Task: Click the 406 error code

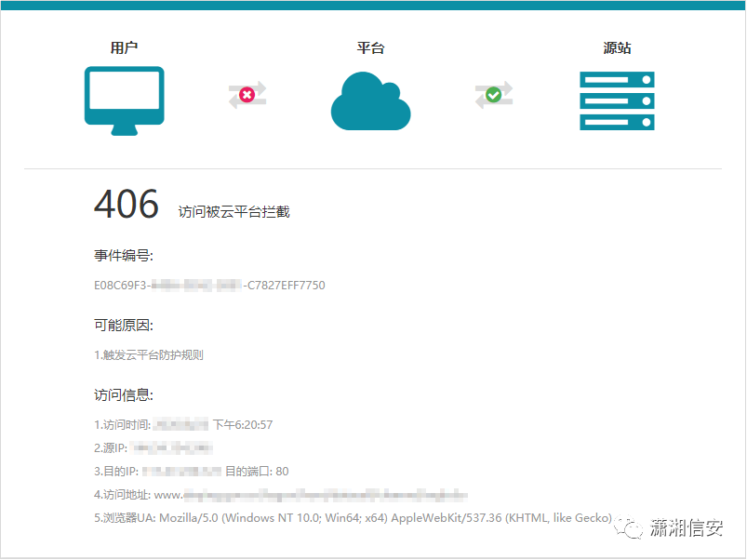Action: coord(127,204)
